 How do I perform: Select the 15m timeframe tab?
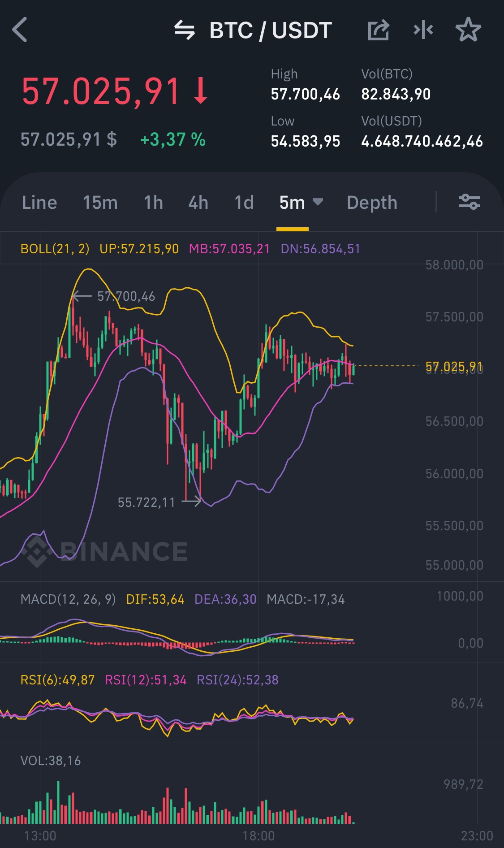pyautogui.click(x=100, y=203)
